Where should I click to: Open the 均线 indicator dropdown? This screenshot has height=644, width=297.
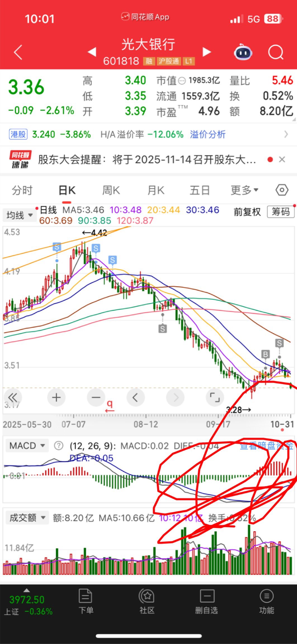point(20,215)
